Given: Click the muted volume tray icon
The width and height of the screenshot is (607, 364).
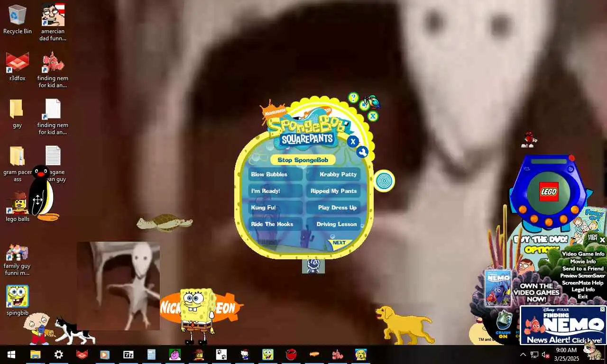Looking at the screenshot, I should (545, 355).
